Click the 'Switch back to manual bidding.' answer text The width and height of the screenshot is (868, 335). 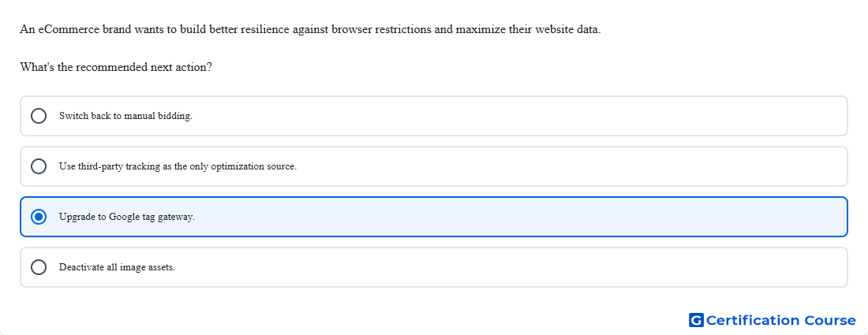[125, 116]
